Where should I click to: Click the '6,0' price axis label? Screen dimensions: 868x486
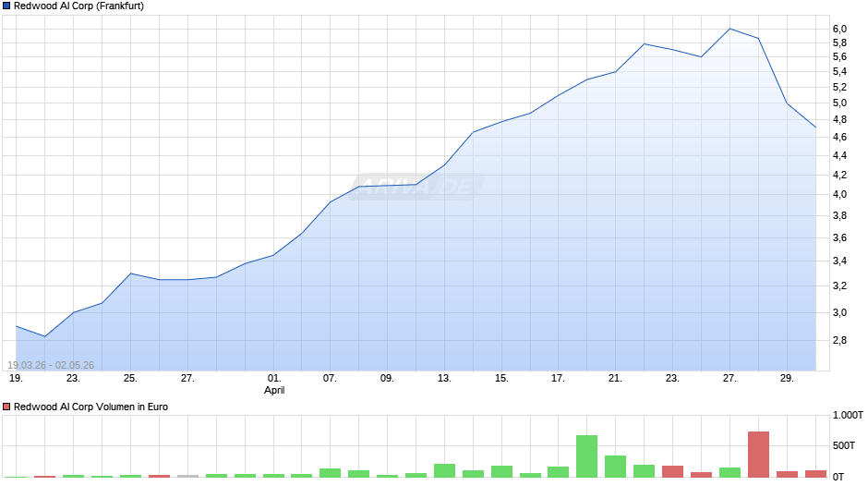pos(839,29)
